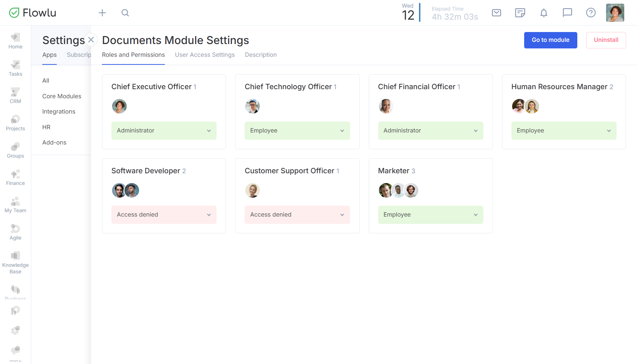Open Projects in sidebar
The height and width of the screenshot is (364, 637).
tap(15, 123)
